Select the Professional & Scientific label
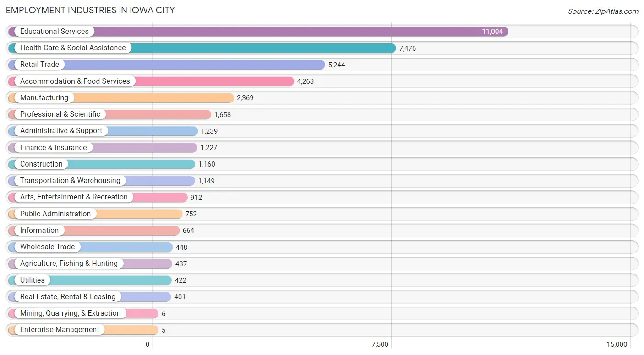Viewport: 644px width, 355px height. click(60, 114)
